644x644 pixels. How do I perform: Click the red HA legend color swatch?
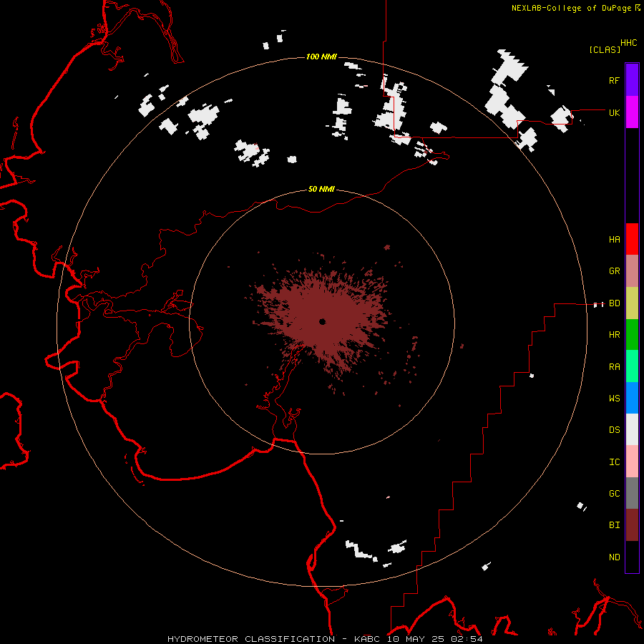[x=632, y=239]
